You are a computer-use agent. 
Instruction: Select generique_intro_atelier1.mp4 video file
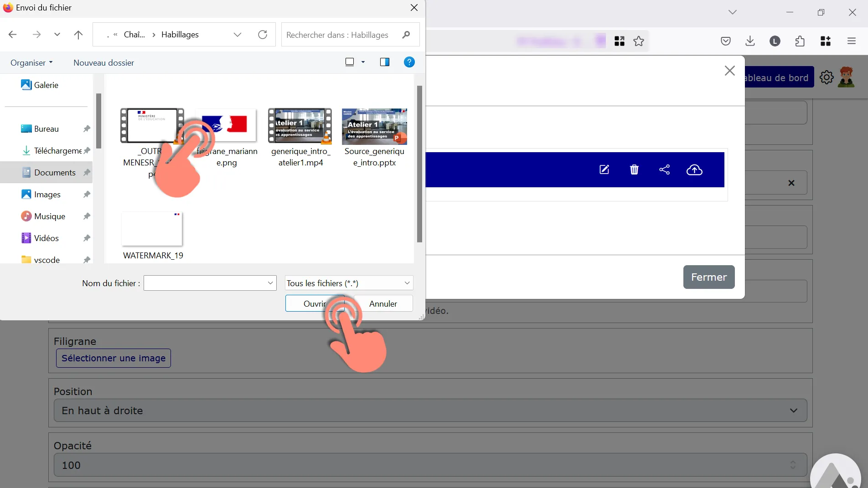tap(300, 138)
